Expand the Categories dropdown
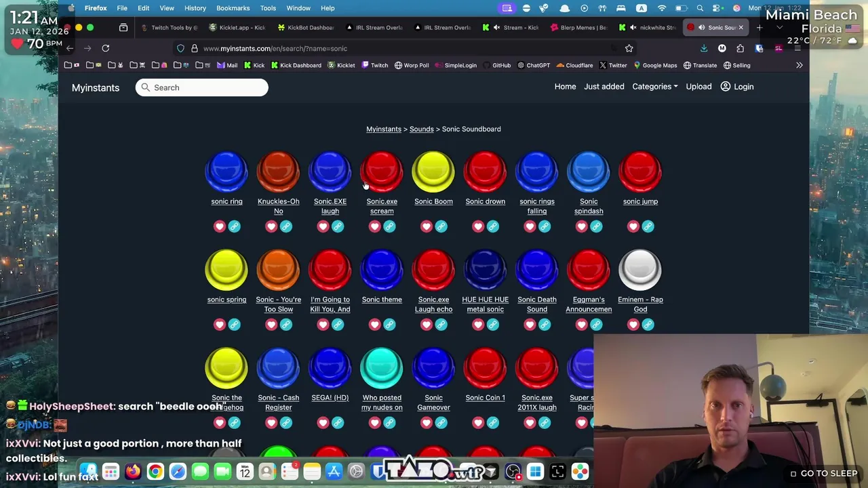 (x=654, y=87)
